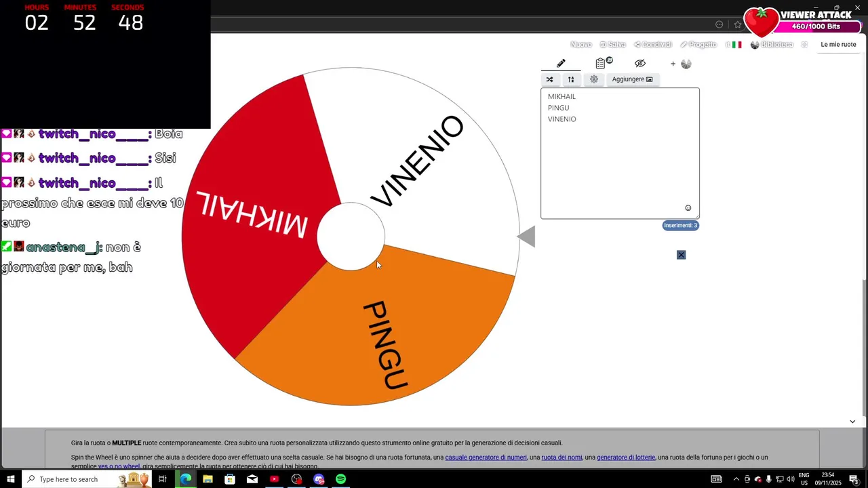Open the entries settings flower icon
The height and width of the screenshot is (488, 868).
pyautogui.click(x=594, y=79)
